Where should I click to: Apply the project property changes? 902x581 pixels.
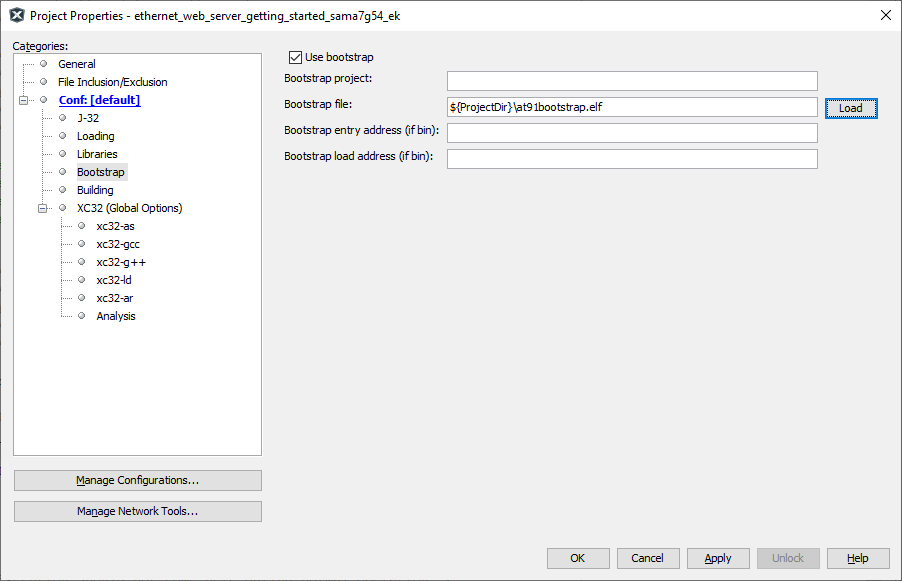tap(718, 558)
